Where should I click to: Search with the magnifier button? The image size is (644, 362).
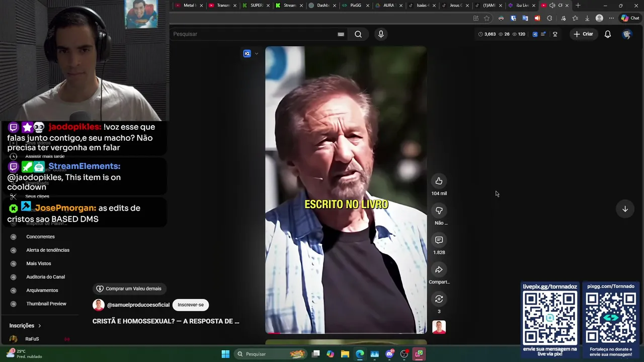358,34
